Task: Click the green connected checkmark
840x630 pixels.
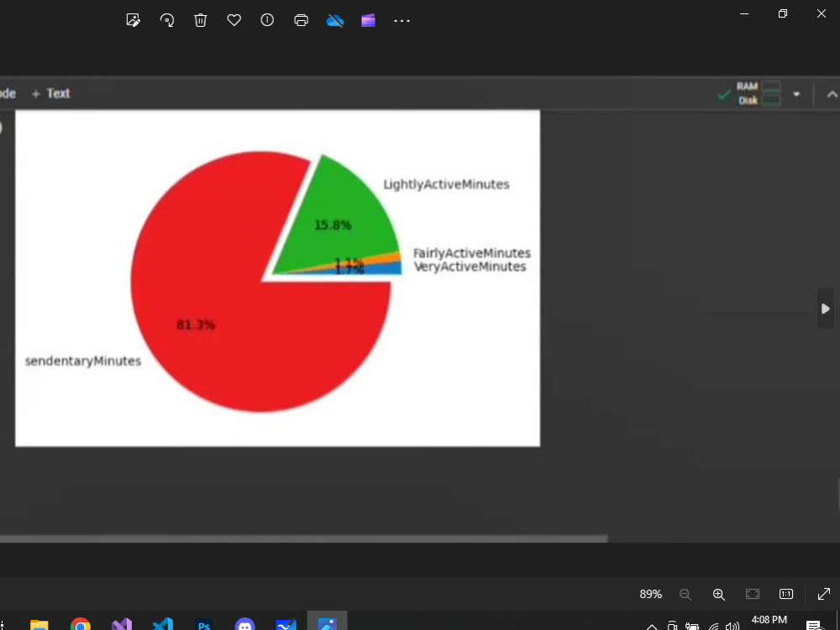Action: click(x=724, y=95)
